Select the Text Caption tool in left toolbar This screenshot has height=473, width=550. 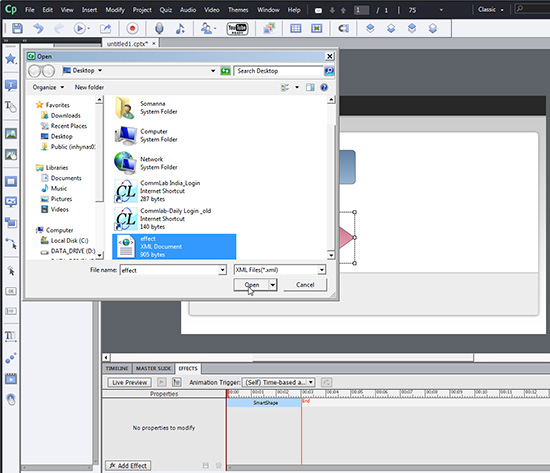click(11, 85)
